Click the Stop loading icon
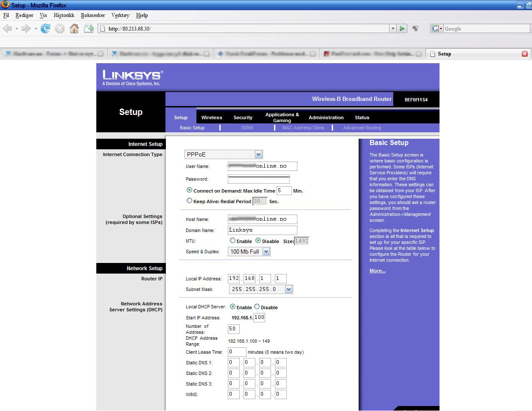 (x=60, y=28)
